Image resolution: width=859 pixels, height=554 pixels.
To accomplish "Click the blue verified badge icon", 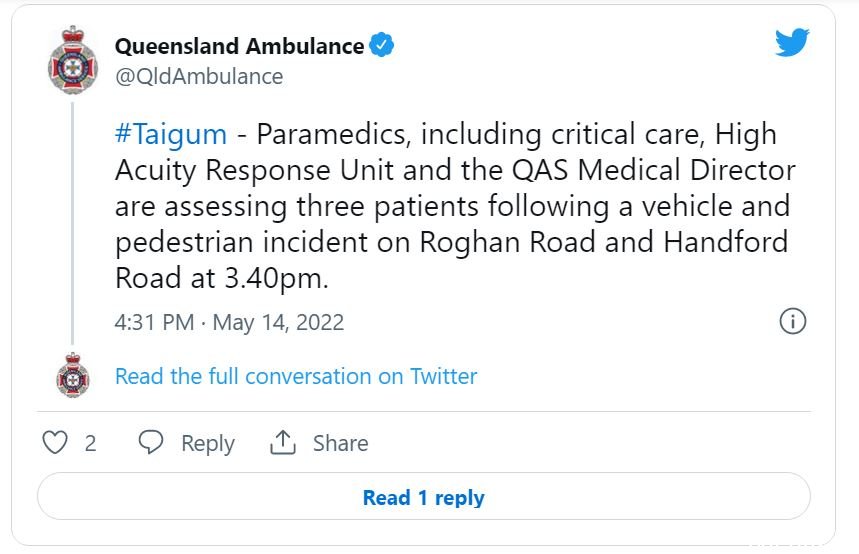I will pyautogui.click(x=382, y=45).
